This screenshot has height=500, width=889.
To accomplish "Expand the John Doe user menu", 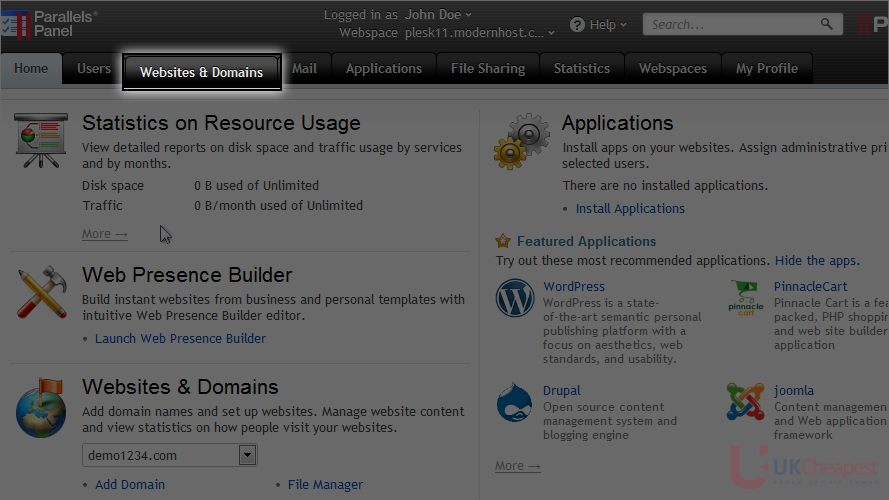I will click(x=438, y=15).
